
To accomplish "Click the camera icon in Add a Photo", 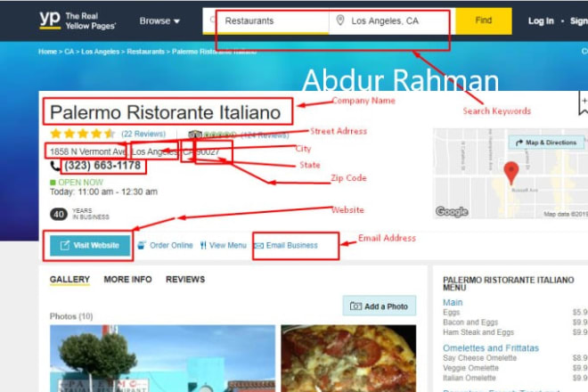I will pos(355,306).
